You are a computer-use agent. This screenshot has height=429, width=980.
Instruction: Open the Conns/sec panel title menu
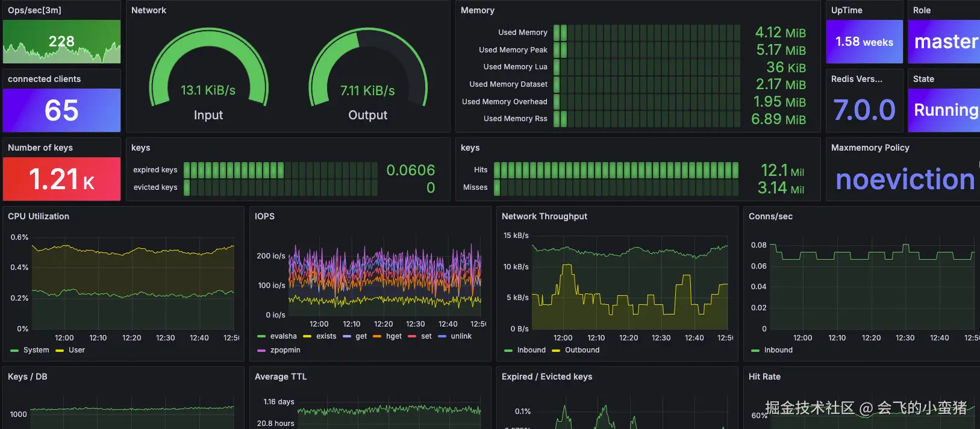(x=770, y=216)
